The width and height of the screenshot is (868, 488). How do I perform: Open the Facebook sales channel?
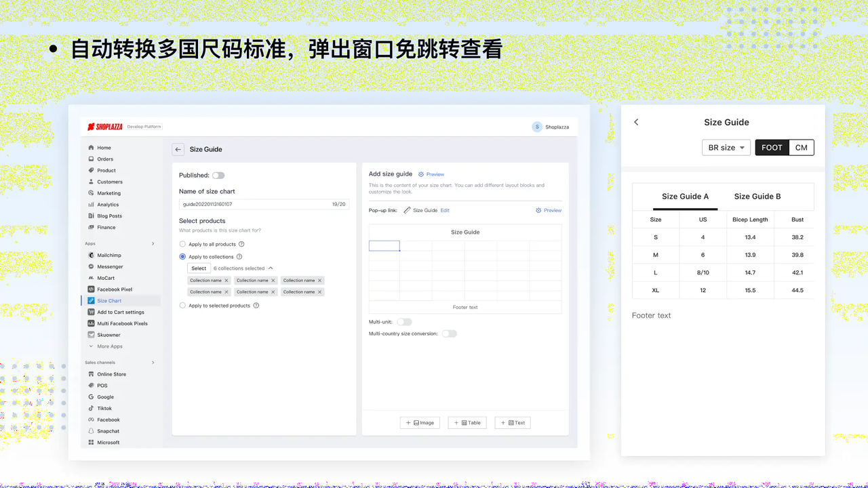(x=108, y=420)
